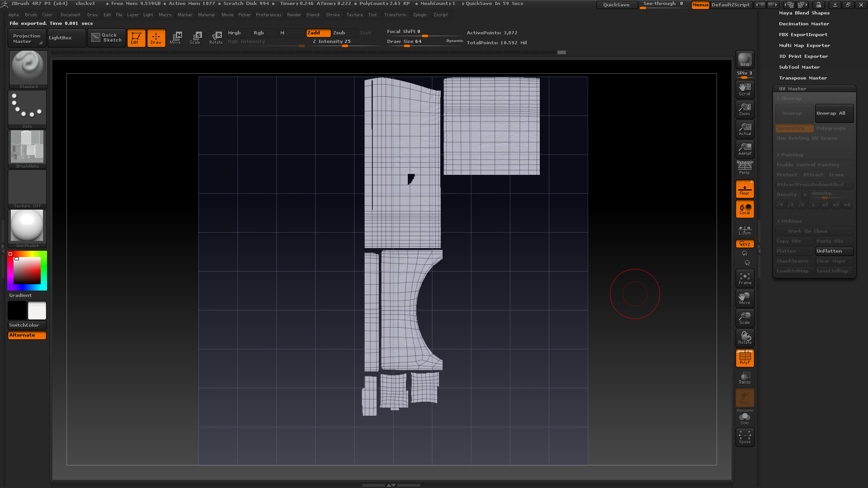Open the Preferences menu
Viewport: 868px width, 488px height.
click(x=268, y=15)
